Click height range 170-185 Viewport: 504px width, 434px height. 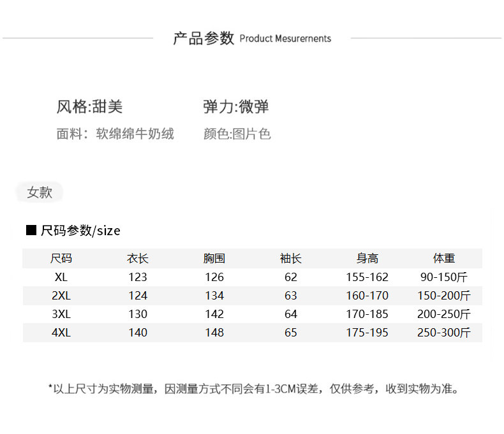(x=367, y=314)
